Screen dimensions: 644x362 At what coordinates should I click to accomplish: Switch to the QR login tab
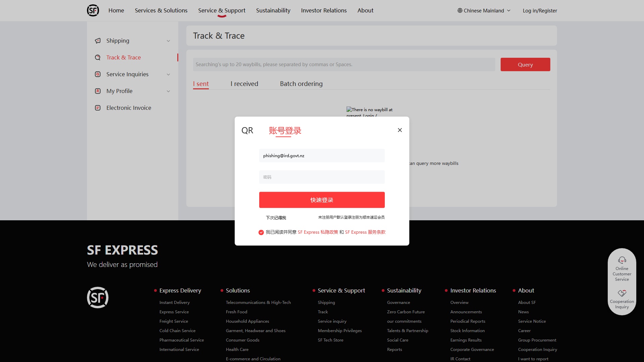[x=247, y=130]
